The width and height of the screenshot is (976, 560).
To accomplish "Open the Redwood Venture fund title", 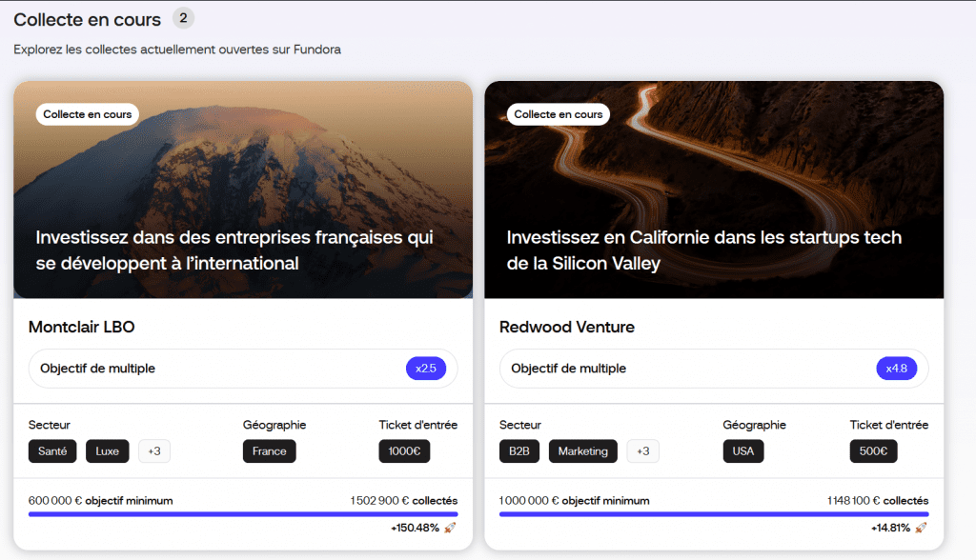I will (567, 327).
